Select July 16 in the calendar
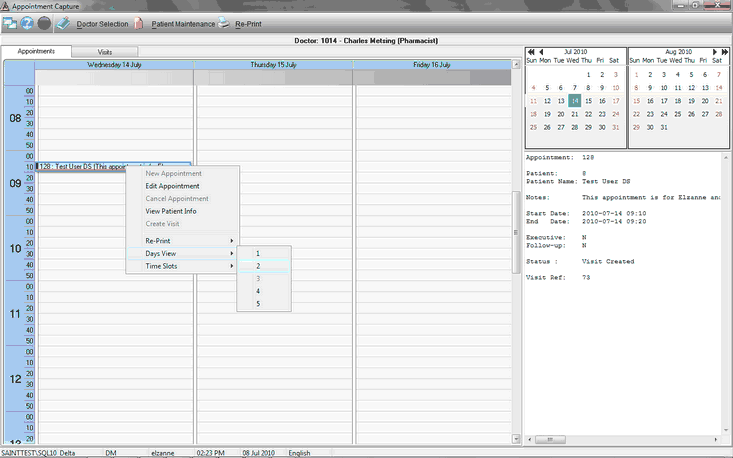The width and height of the screenshot is (733, 458). [602, 101]
